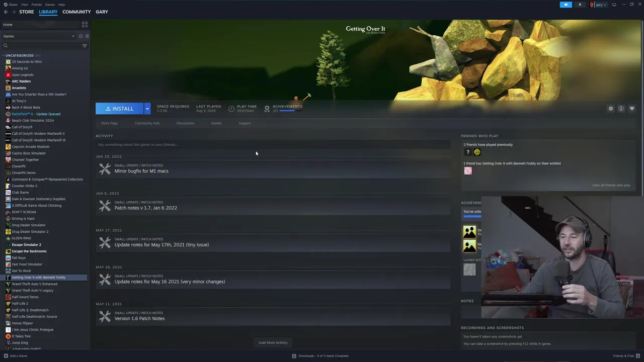Viewport: 644px width, 362px height.
Task: Add game to favorites heart icon
Action: pyautogui.click(x=632, y=109)
